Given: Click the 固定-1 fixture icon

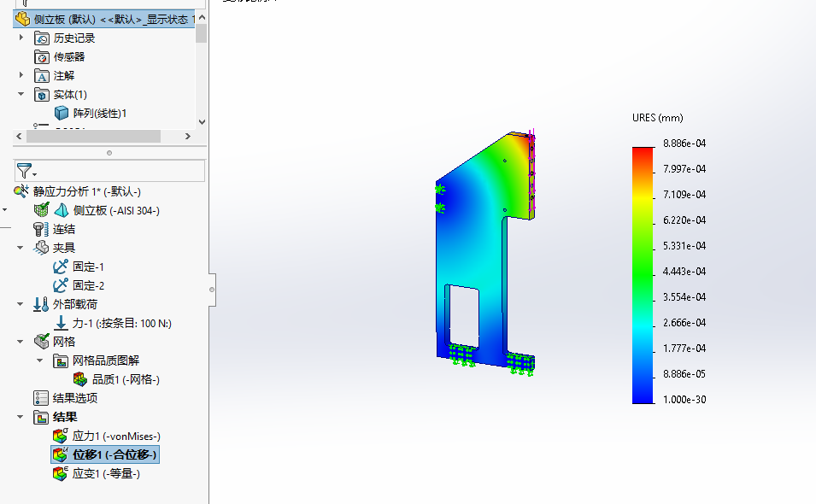Looking at the screenshot, I should click(61, 267).
